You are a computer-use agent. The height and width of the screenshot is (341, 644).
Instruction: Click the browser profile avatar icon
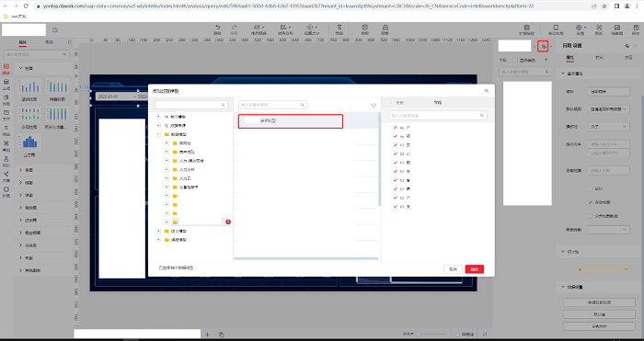[x=627, y=6]
